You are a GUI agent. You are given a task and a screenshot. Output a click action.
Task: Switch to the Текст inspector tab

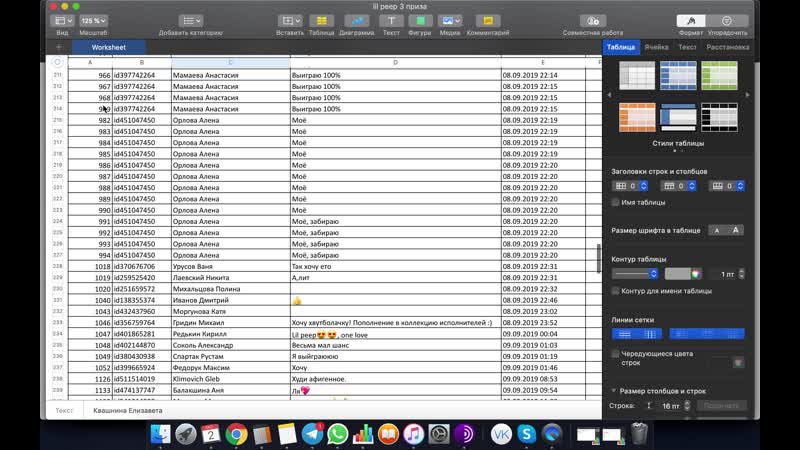click(687, 47)
